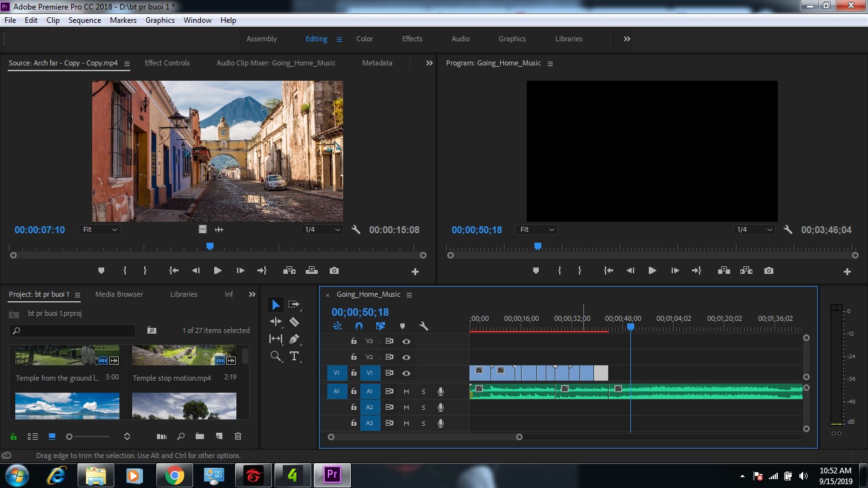Select the Selection tool arrow
The image size is (868, 488).
coord(276,305)
